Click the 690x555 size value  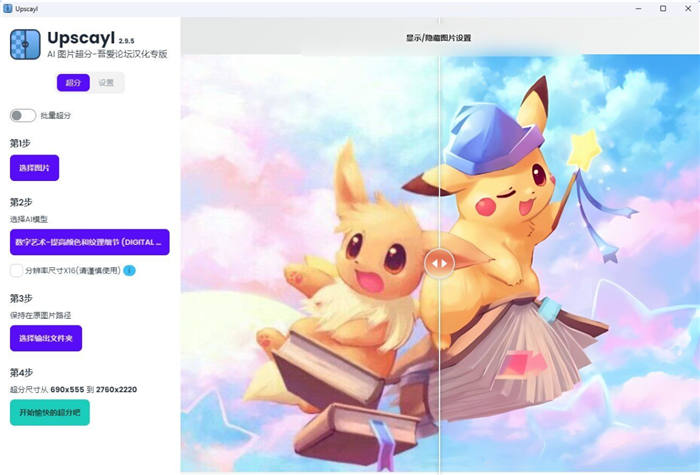point(67,390)
